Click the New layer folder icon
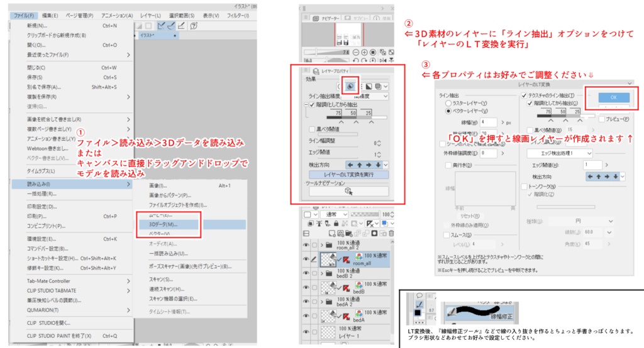The image size is (644, 348). 348,234
